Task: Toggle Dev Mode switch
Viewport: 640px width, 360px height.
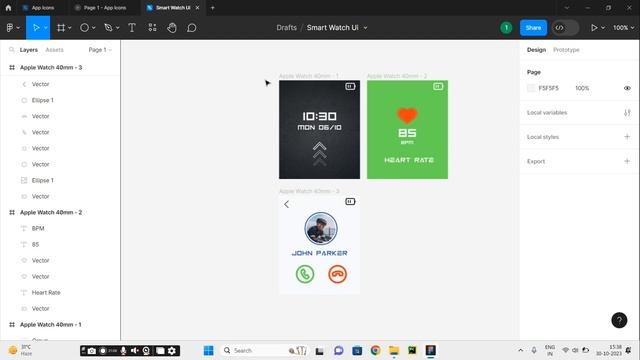Action: coord(565,28)
